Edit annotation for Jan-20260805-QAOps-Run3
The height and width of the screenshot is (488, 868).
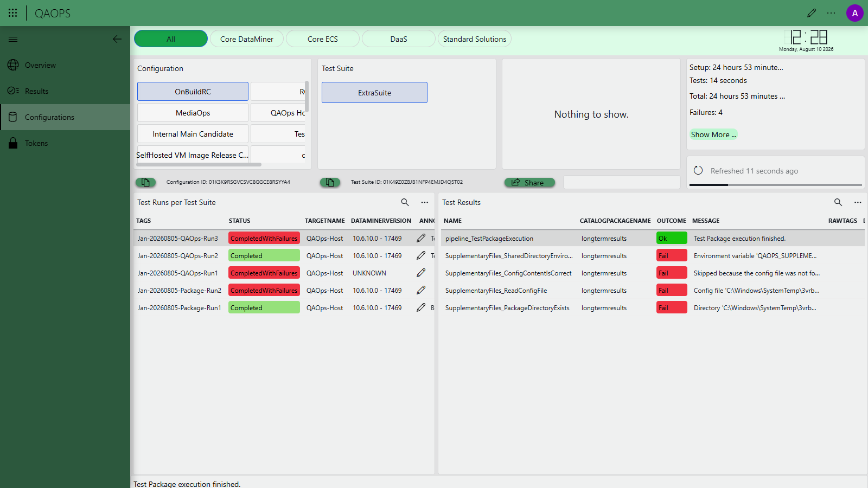[421, 238]
